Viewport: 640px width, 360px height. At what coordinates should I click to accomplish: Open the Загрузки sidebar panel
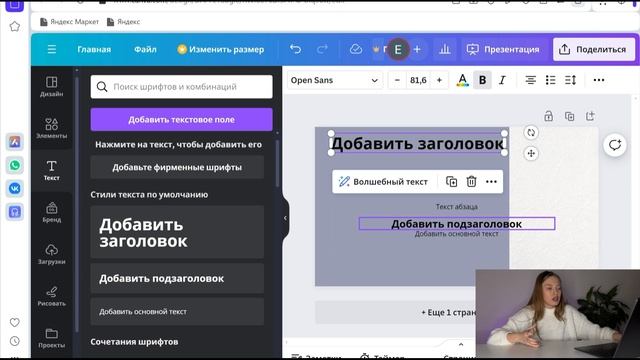click(x=52, y=254)
